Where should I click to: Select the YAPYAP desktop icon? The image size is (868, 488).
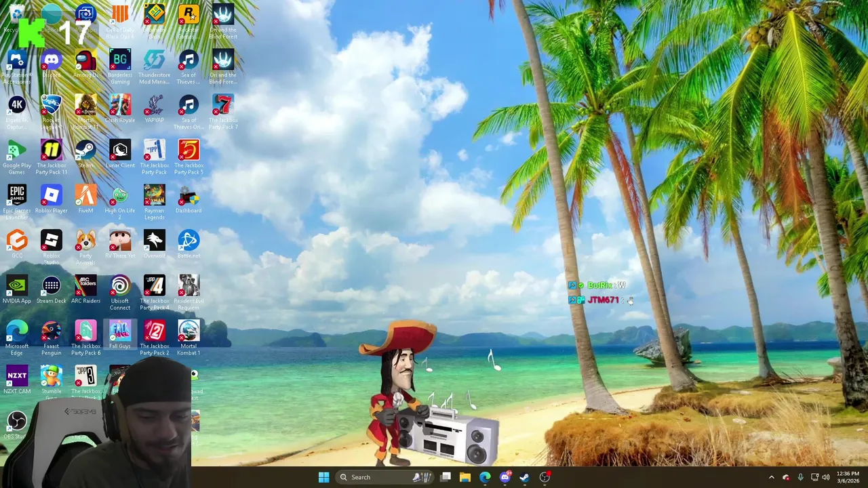tap(155, 109)
